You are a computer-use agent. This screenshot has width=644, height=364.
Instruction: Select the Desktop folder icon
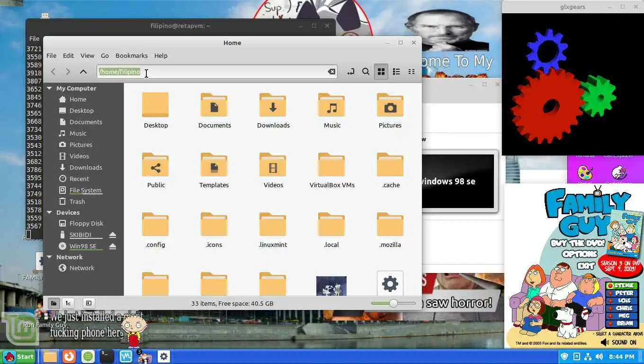click(155, 105)
